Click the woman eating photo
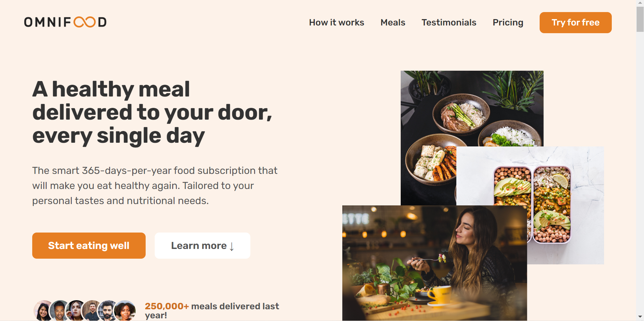Viewport: 644px width, 321px height. tap(435, 263)
